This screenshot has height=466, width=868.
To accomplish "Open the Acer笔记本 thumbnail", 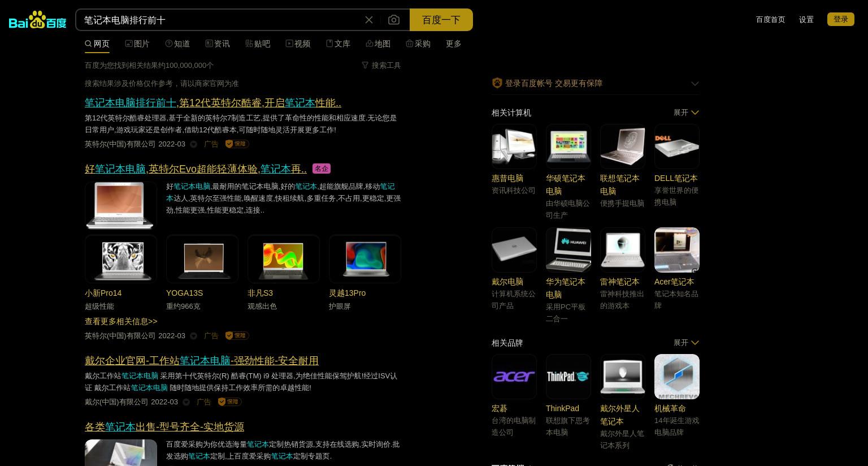I will (x=677, y=250).
